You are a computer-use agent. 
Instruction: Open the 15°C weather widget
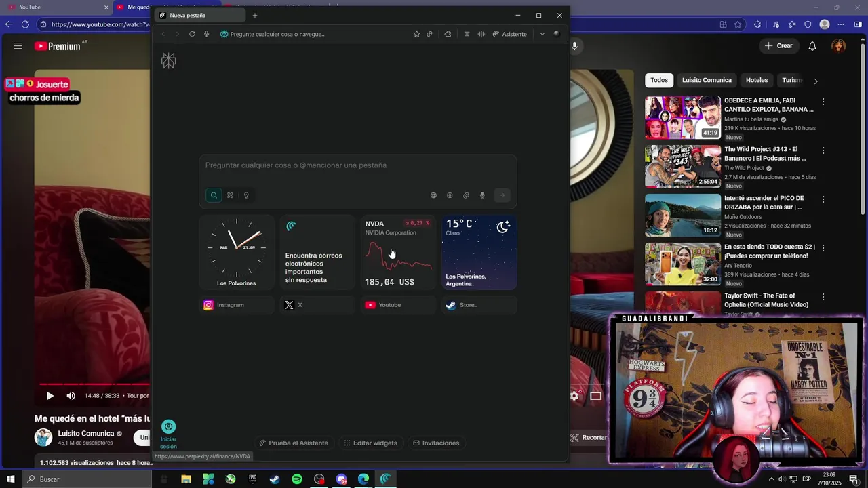coord(479,252)
